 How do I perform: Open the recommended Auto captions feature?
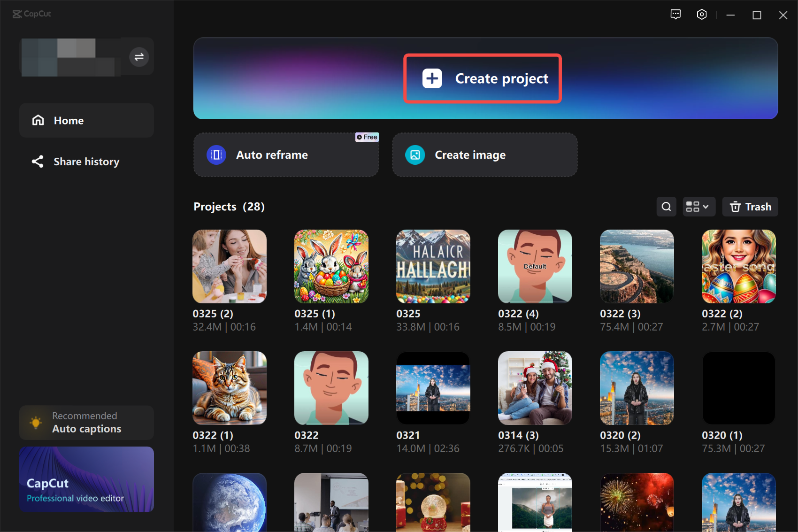click(86, 422)
